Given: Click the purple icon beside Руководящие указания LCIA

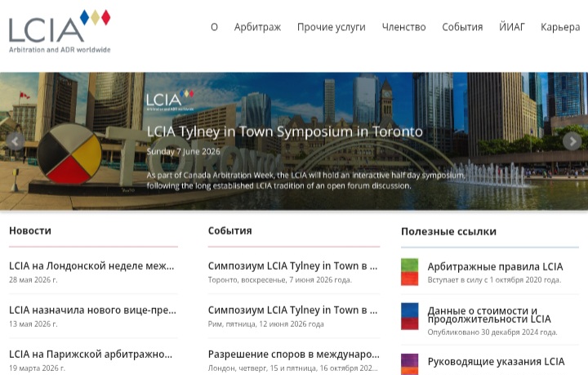Looking at the screenshot, I should (x=409, y=364).
